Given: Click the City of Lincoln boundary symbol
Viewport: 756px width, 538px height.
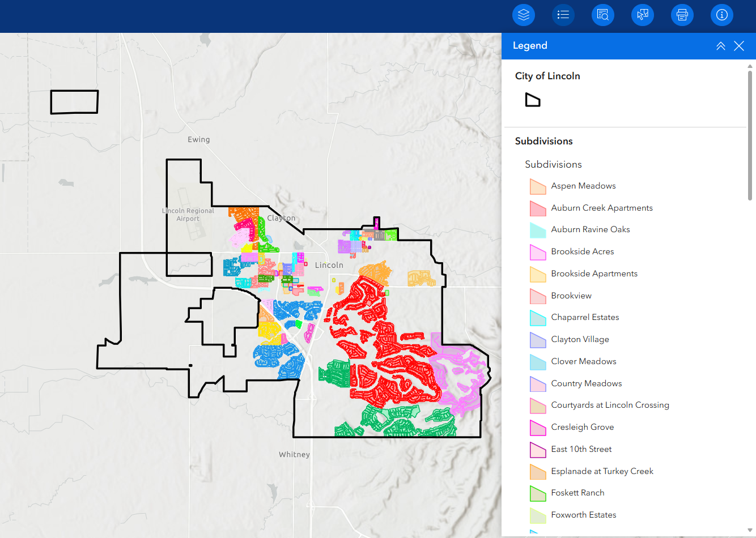Looking at the screenshot, I should click(x=533, y=100).
